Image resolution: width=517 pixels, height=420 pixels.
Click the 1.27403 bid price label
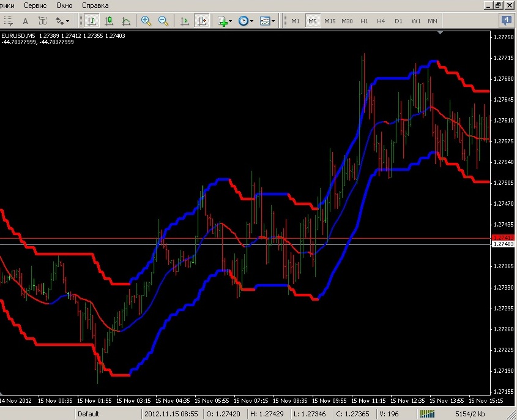[x=503, y=244]
